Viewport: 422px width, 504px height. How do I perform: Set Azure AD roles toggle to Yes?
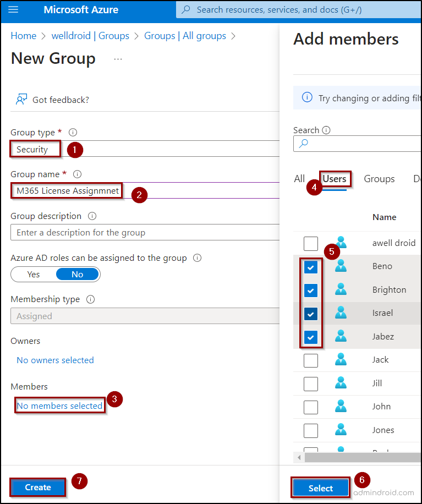click(34, 275)
